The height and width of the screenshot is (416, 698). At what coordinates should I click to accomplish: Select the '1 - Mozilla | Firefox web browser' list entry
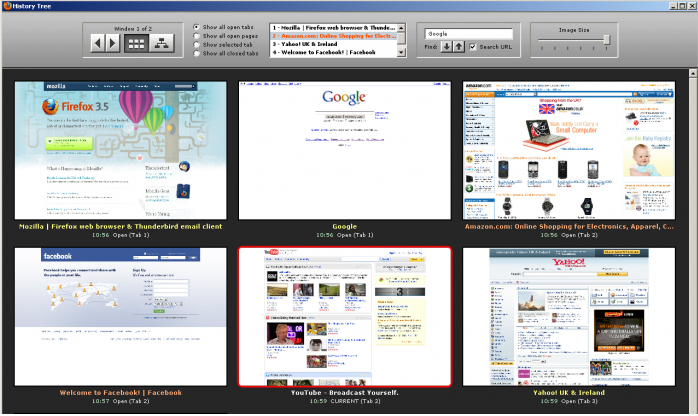click(333, 28)
